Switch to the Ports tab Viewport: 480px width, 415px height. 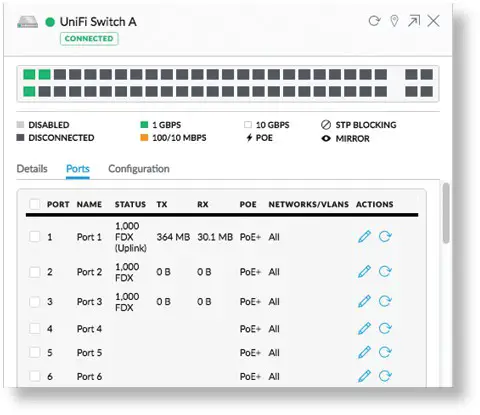point(78,169)
